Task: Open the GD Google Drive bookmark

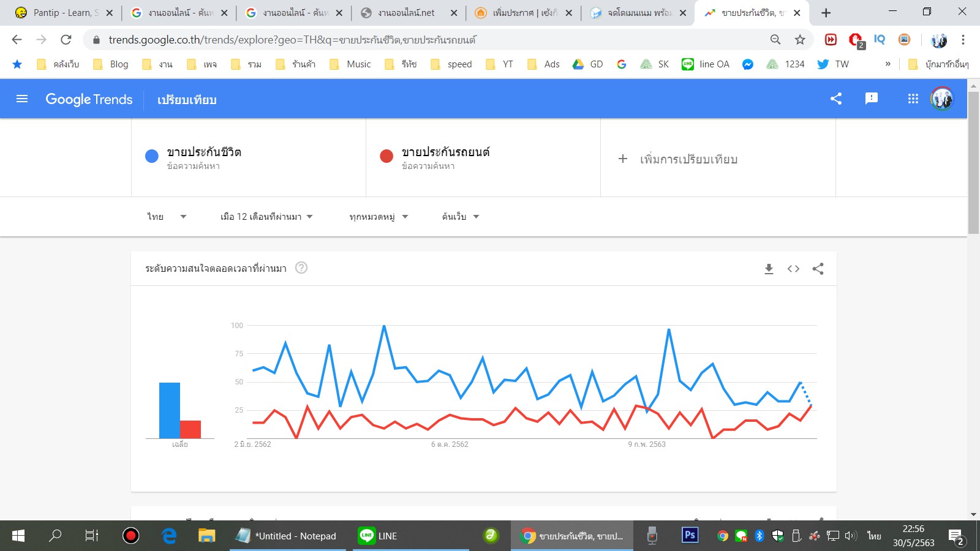Action: tap(587, 64)
